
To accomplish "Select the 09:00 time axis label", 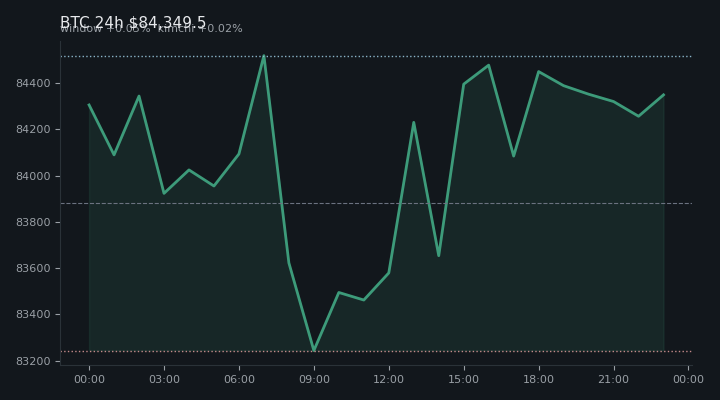I will pos(314,379).
